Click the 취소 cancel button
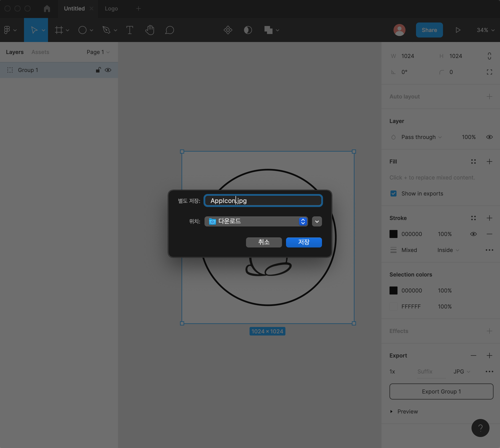The height and width of the screenshot is (448, 500). (264, 242)
